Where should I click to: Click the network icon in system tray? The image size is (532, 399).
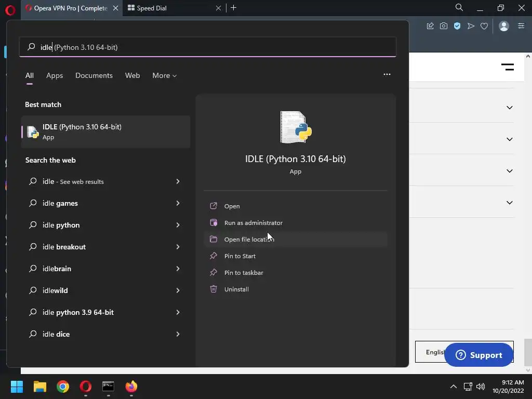(468, 387)
